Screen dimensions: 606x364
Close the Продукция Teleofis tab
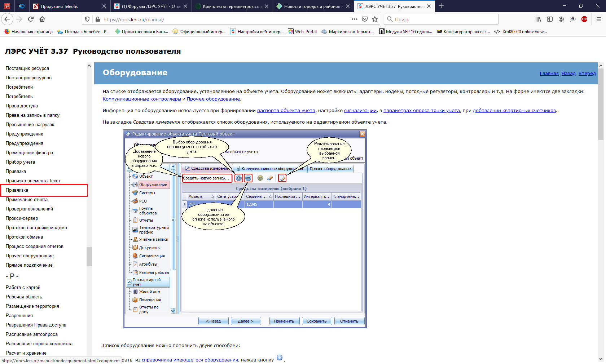click(104, 6)
